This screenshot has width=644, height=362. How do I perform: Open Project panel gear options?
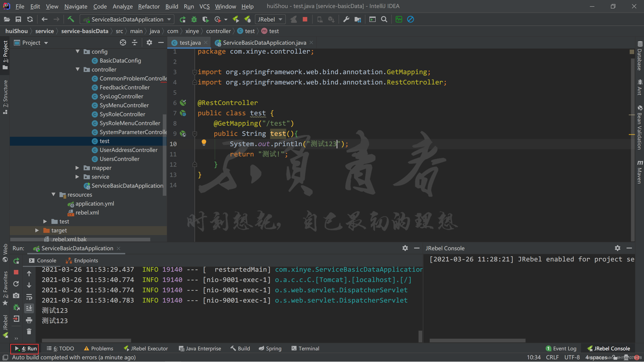149,43
